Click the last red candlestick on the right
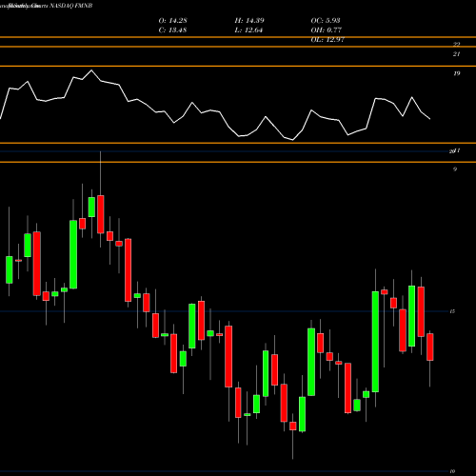Image resolution: width=476 pixels, height=476 pixels. click(x=430, y=347)
